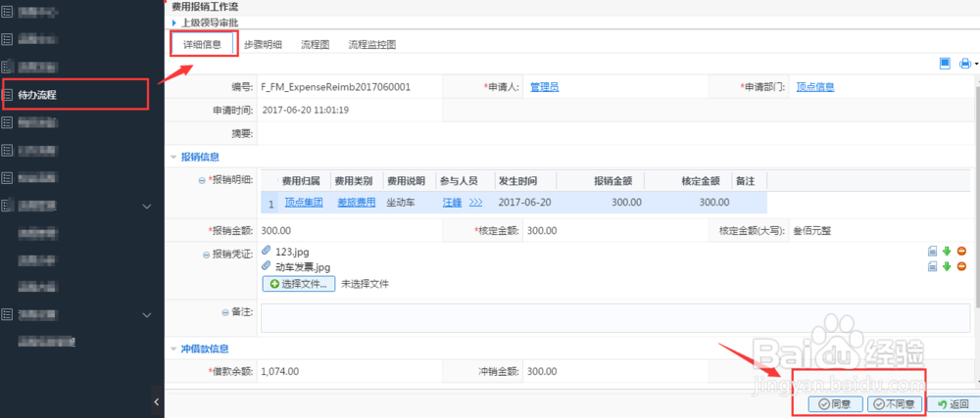Expand the 上级领导审批 triangle
The image size is (980, 418).
coord(174,23)
